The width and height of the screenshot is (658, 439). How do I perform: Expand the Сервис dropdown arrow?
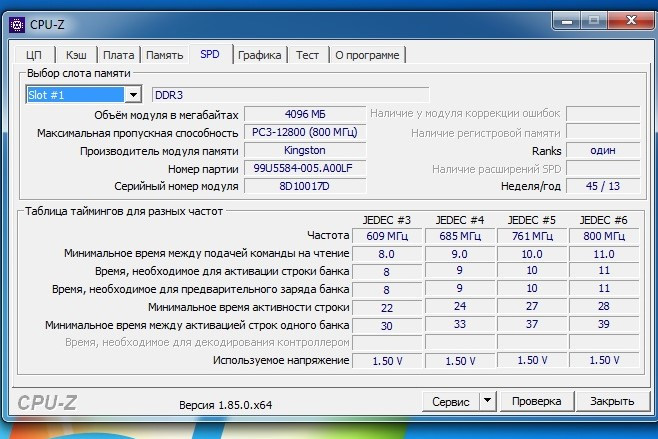point(487,401)
